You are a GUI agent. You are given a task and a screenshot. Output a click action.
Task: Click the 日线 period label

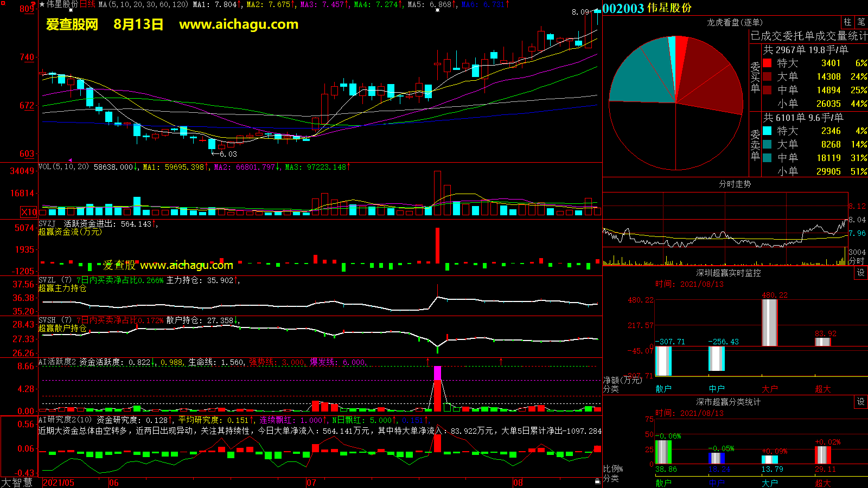tap(87, 4)
